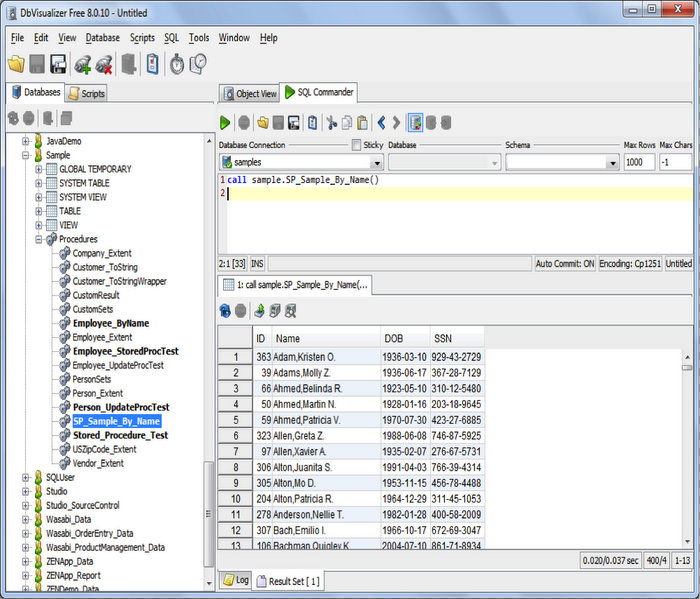Select the Result Set [1] tab
The height and width of the screenshot is (599, 700).
[288, 581]
